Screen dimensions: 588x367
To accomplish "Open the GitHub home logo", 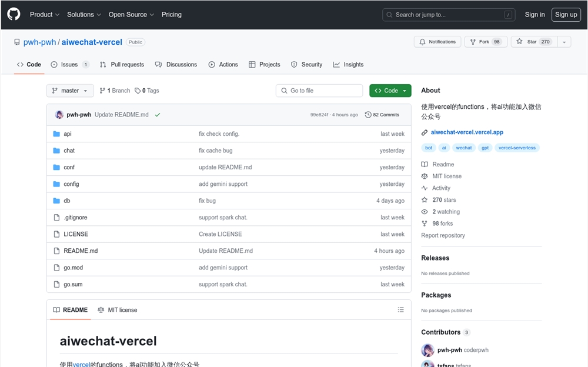I will [14, 14].
